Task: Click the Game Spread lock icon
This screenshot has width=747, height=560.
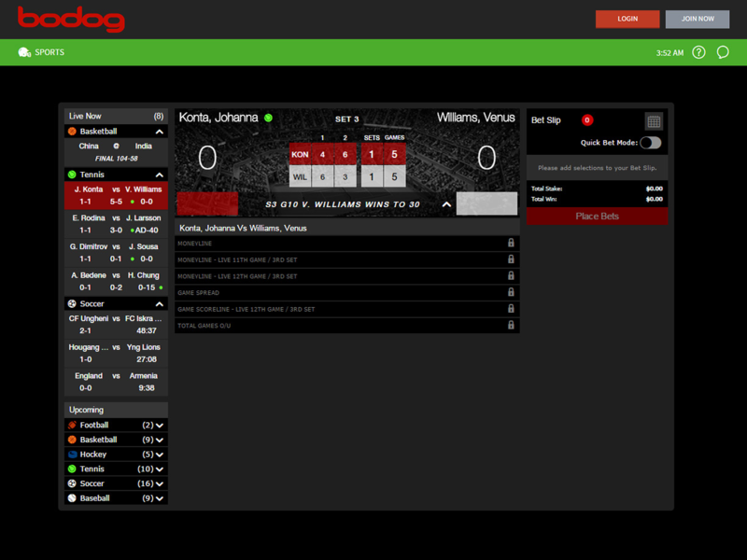Action: 511,292
